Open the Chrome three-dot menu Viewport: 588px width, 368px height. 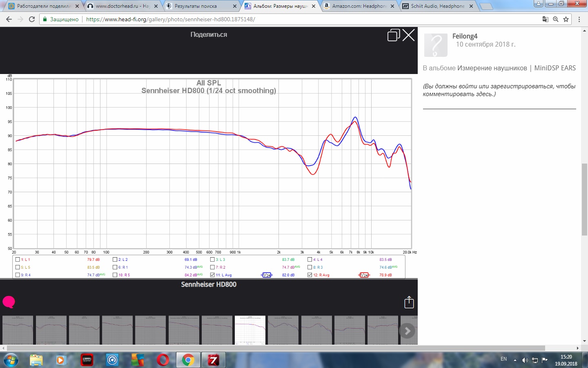point(579,19)
